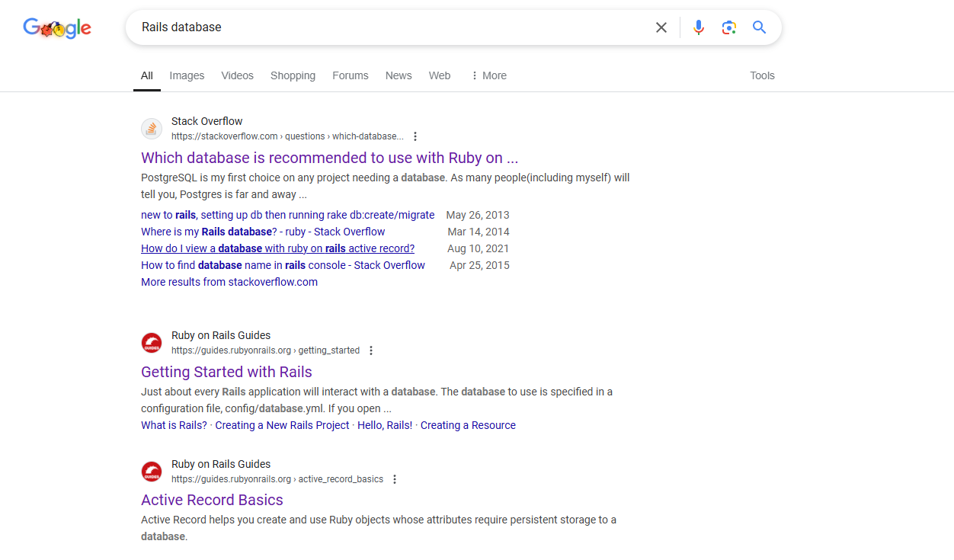The image size is (954, 560).
Task: Open "Where is my Rails database?" link
Action: [x=263, y=232]
